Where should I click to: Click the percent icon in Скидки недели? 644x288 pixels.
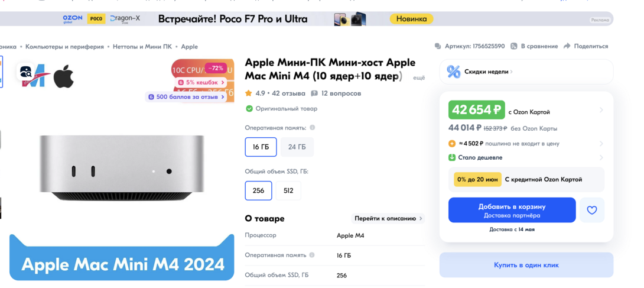pyautogui.click(x=454, y=72)
